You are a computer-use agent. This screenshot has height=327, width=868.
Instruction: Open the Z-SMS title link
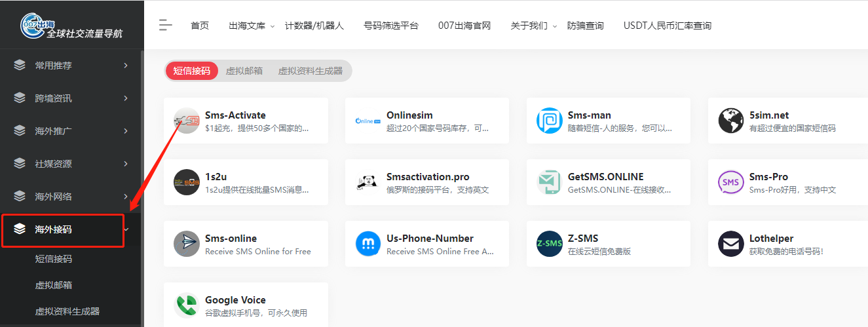(x=583, y=239)
